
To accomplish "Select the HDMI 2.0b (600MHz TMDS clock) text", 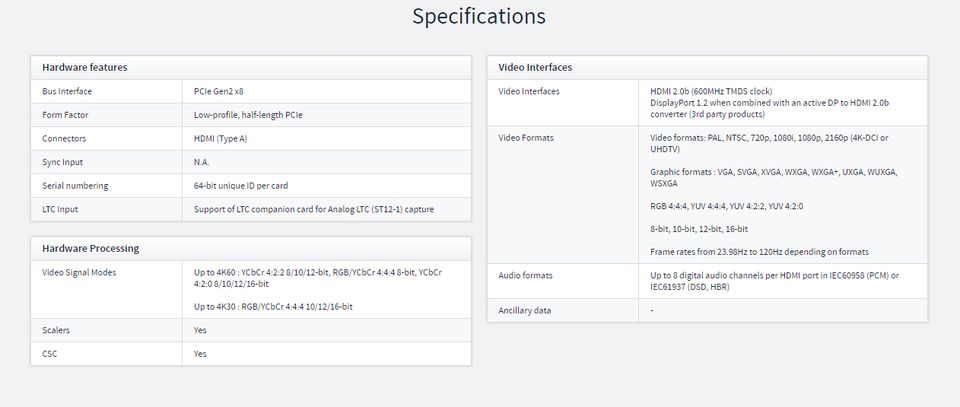I will tap(710, 91).
